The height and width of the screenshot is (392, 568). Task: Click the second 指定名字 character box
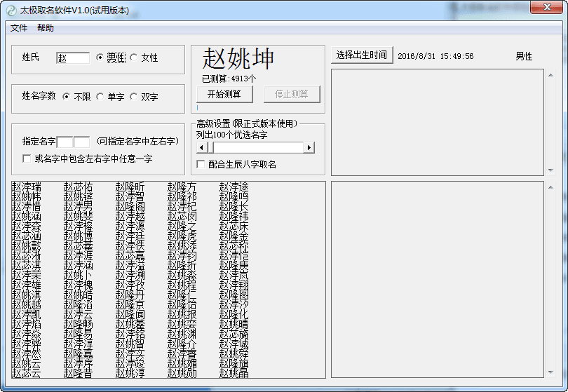coord(81,142)
